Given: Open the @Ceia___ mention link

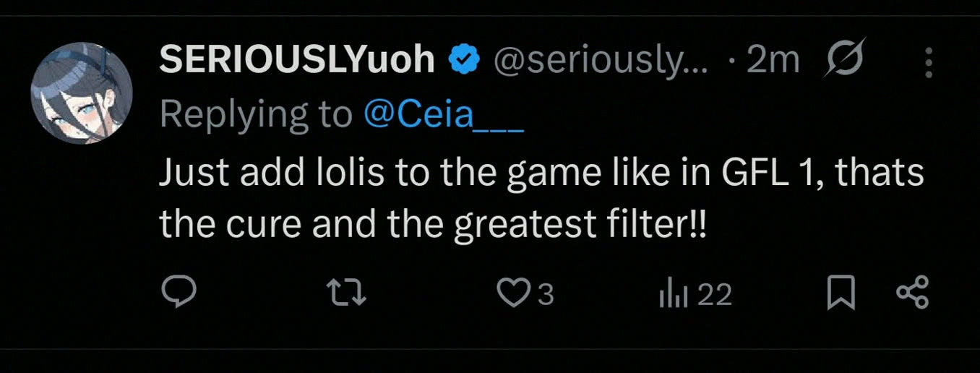Looking at the screenshot, I should 442,115.
